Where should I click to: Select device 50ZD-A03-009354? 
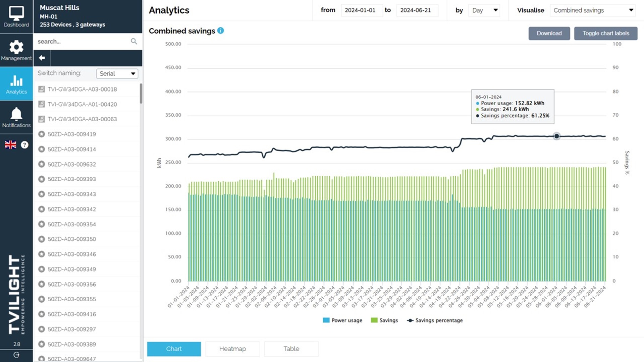[87, 224]
